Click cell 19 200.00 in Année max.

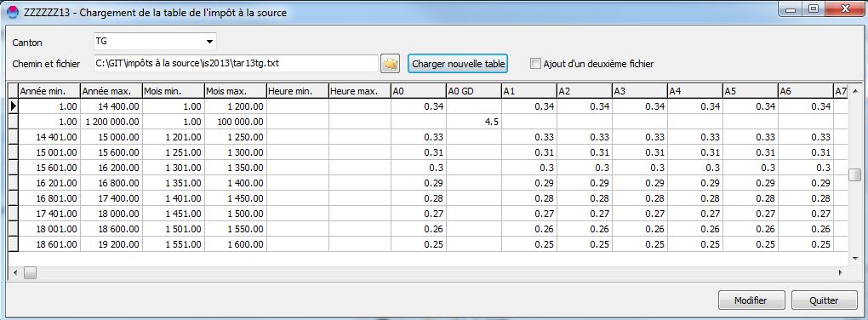pos(111,244)
